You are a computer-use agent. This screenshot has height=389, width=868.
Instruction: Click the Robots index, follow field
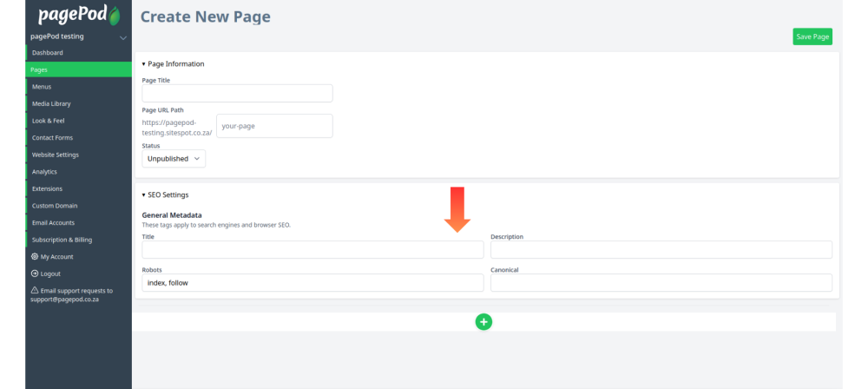click(x=312, y=282)
